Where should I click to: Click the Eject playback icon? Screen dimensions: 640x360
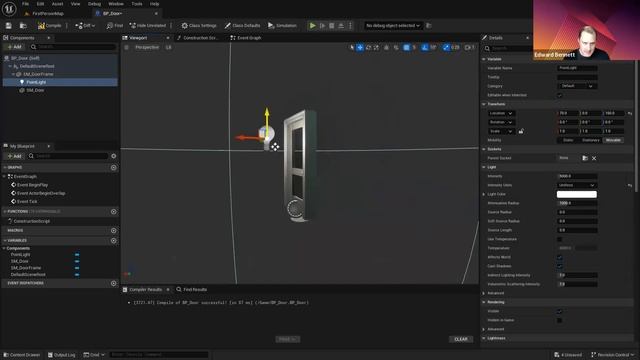pyautogui.click(x=341, y=26)
